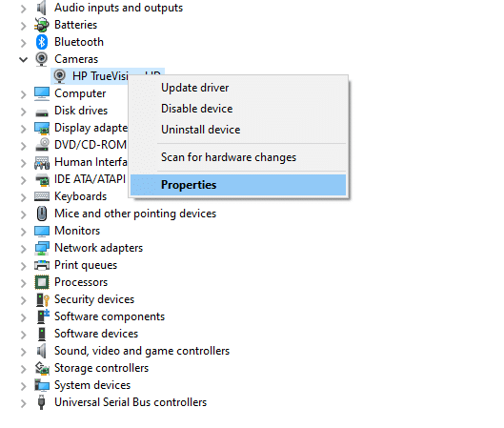504x428 pixels.
Task: Expand the Audio inputs and outputs node
Action: coord(23,9)
